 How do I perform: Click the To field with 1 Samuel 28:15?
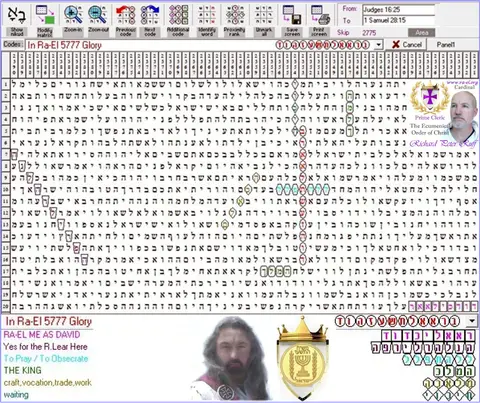[399, 20]
